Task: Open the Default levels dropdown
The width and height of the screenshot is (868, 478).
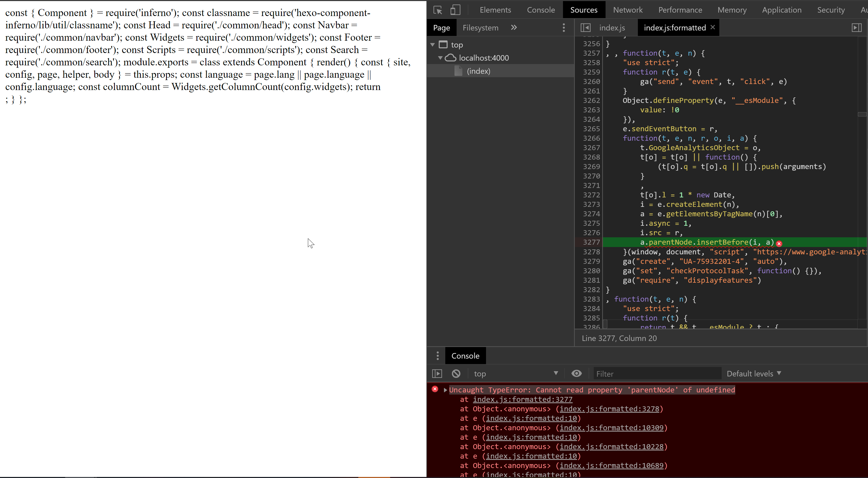Action: pyautogui.click(x=754, y=373)
